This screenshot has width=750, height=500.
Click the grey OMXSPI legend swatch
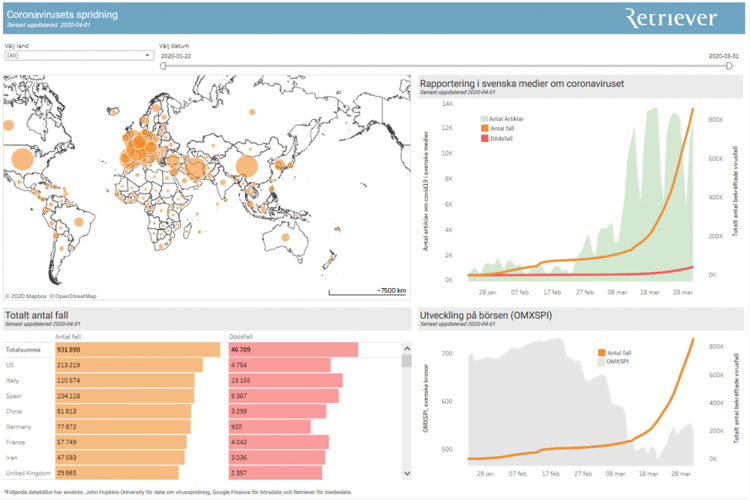tap(601, 362)
